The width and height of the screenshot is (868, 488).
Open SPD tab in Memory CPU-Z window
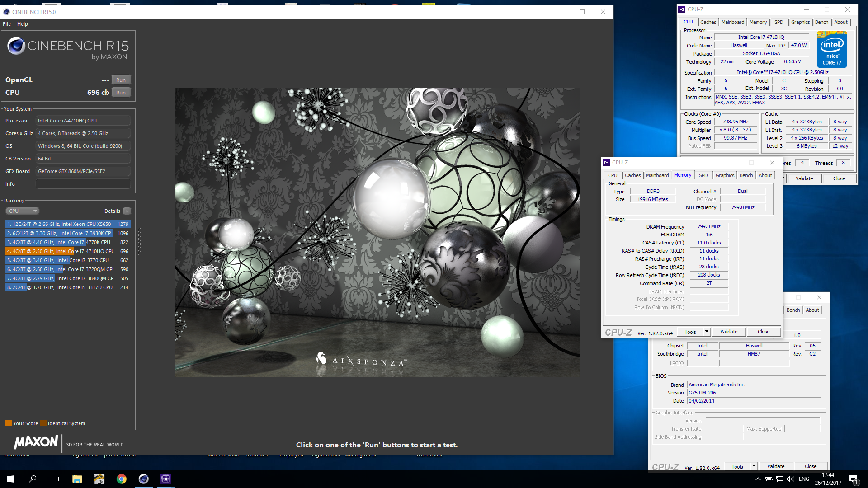(703, 175)
